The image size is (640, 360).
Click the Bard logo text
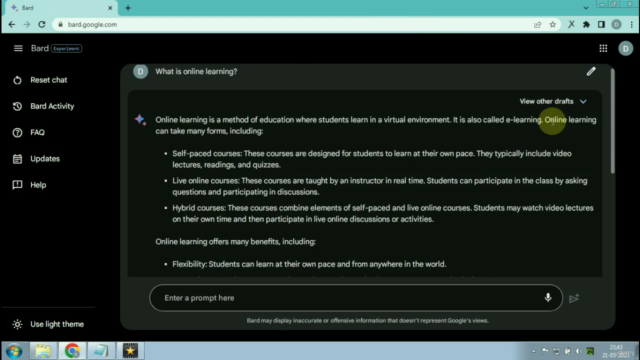40,48
